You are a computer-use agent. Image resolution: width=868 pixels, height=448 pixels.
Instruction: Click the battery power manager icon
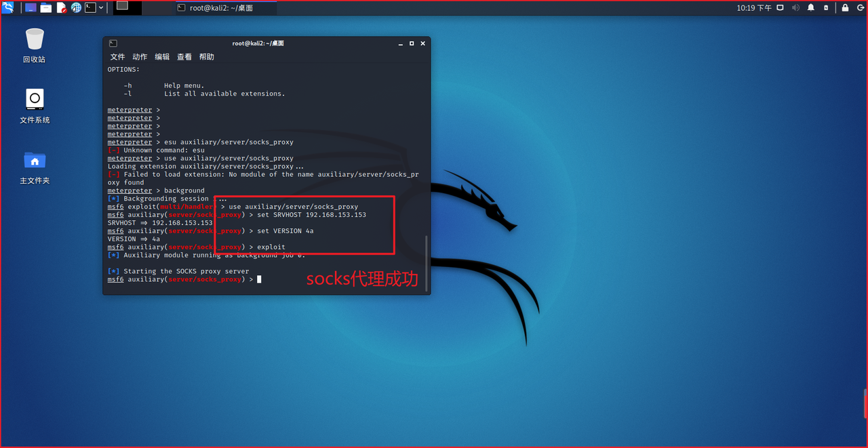click(827, 7)
